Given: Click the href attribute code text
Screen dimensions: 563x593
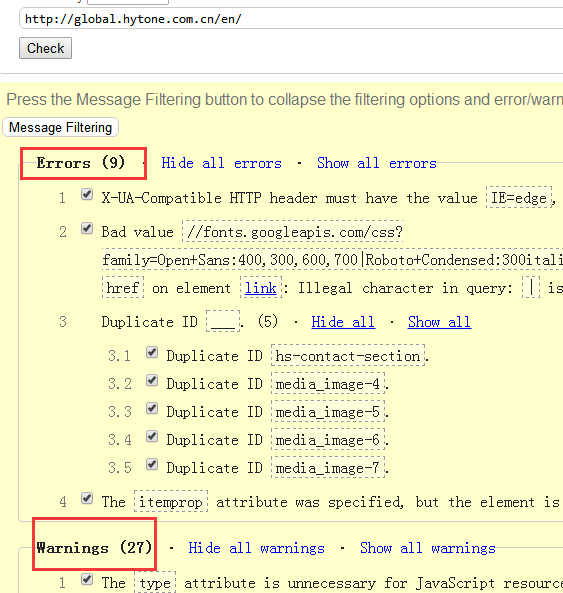Looking at the screenshot, I should pyautogui.click(x=123, y=288).
